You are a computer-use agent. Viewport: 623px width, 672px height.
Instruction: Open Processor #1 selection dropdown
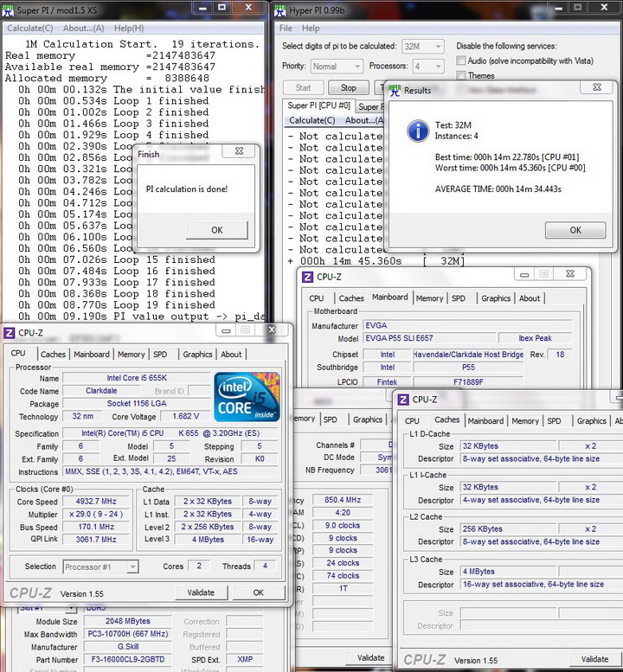click(100, 567)
